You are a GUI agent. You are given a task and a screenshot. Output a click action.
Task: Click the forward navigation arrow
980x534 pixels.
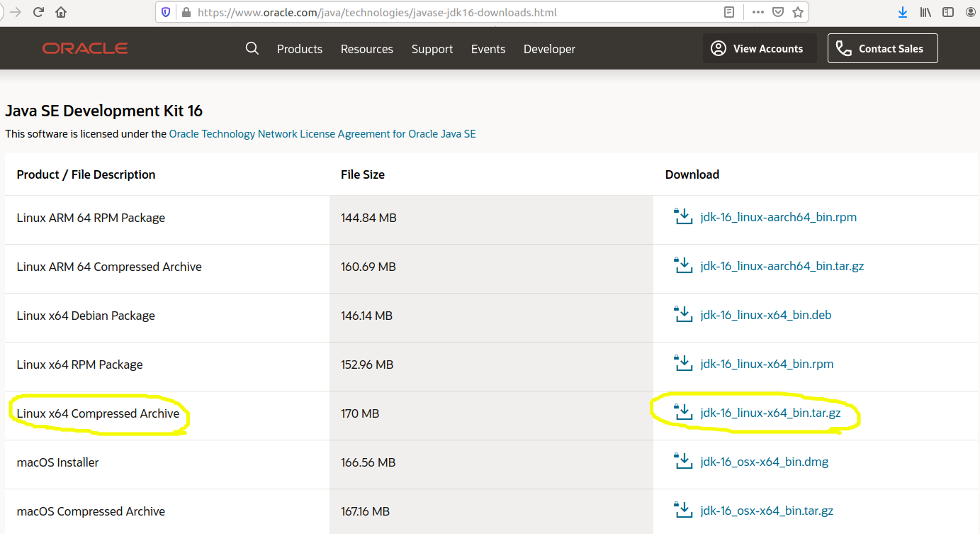pos(16,12)
